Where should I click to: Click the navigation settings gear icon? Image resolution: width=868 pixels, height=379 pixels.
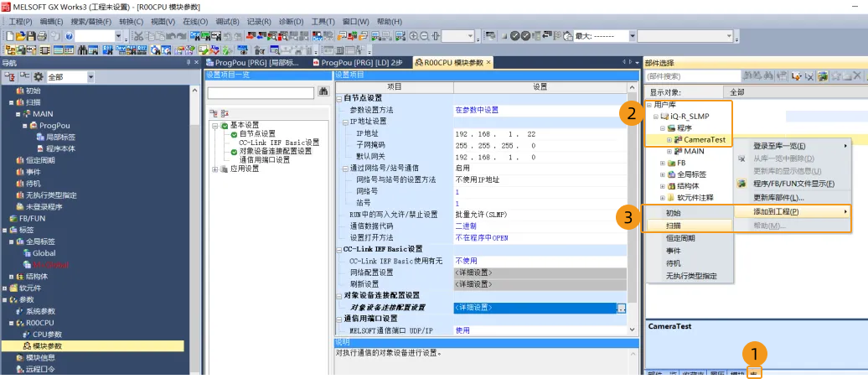click(x=39, y=77)
